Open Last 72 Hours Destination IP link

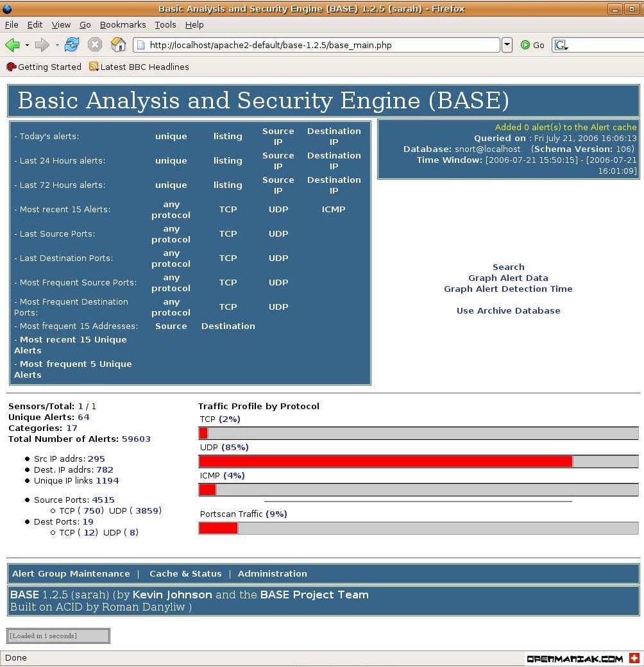tap(334, 185)
